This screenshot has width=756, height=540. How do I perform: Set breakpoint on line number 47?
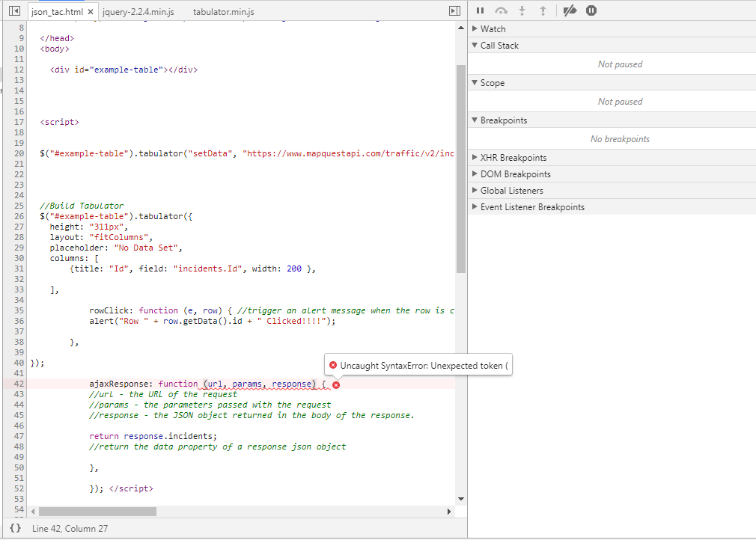(x=19, y=436)
